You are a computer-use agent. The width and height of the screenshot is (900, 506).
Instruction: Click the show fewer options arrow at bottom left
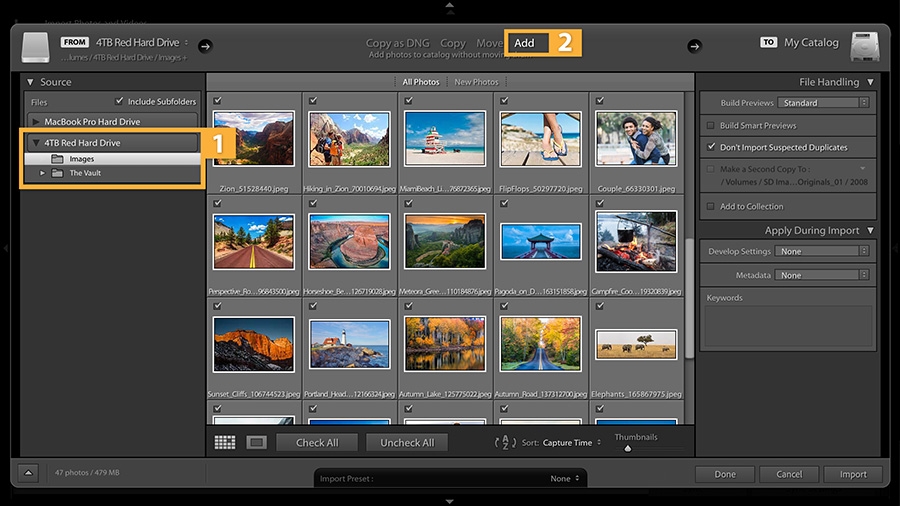28,473
